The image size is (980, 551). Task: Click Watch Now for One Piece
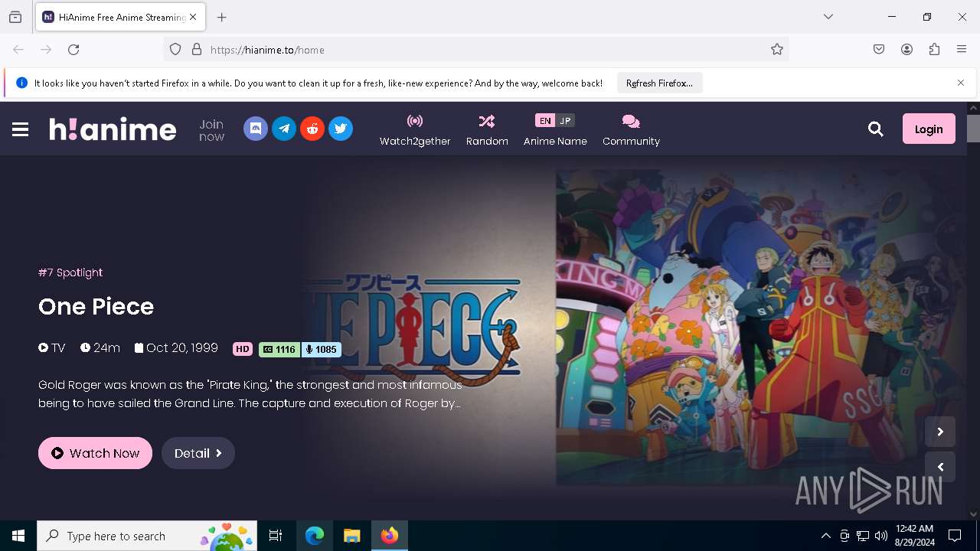(x=95, y=453)
